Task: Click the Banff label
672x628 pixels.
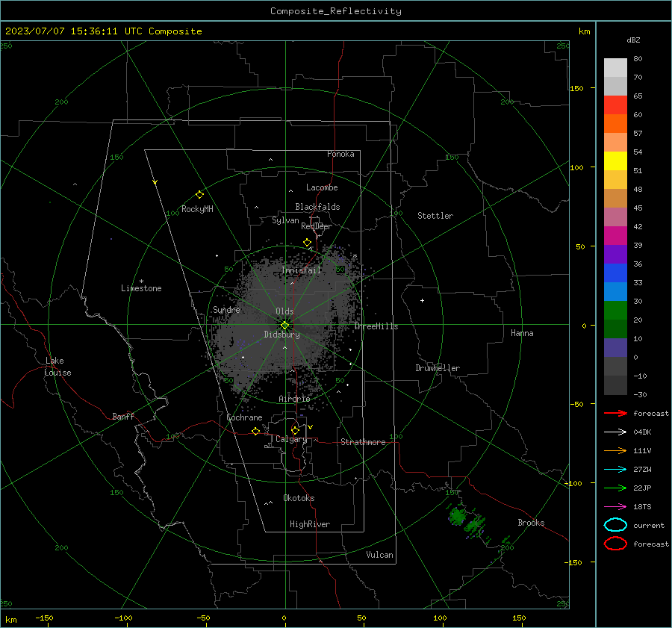Action: click(123, 416)
